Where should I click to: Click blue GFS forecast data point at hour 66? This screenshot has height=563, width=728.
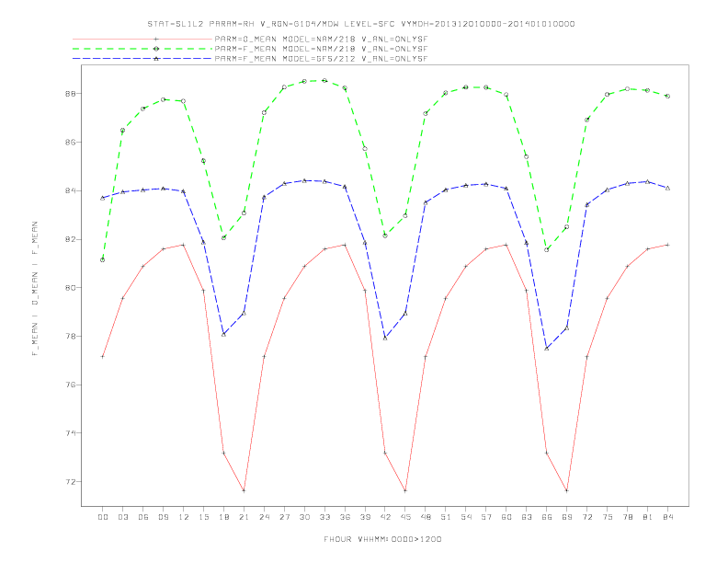point(547,348)
